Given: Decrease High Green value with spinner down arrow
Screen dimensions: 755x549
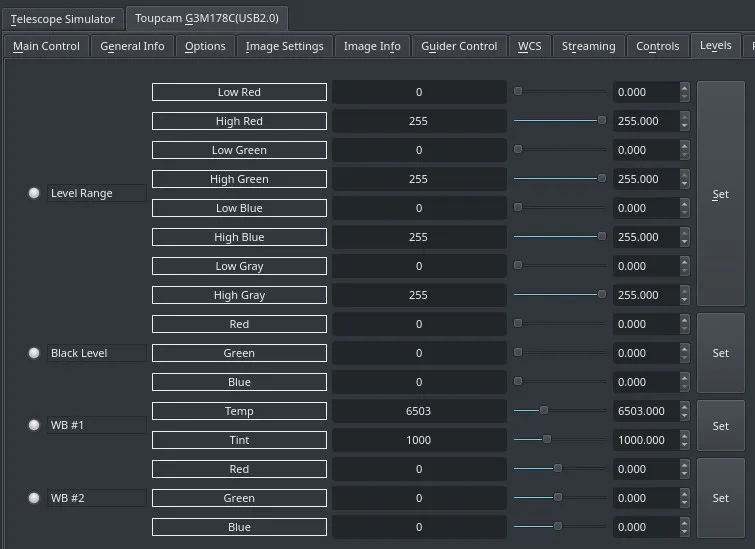Looking at the screenshot, I should click(684, 184).
